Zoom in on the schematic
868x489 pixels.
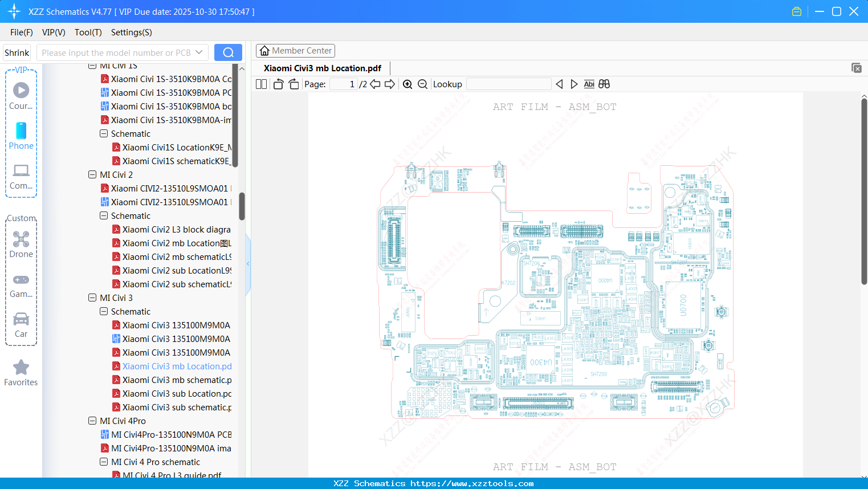pyautogui.click(x=407, y=84)
